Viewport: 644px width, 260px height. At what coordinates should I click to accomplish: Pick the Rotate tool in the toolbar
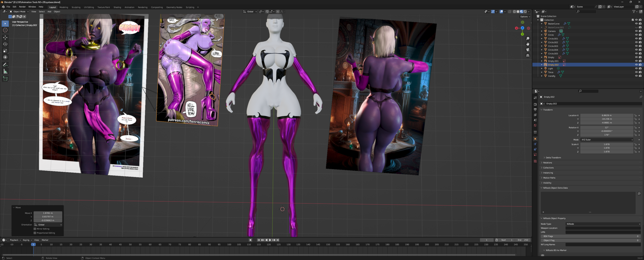click(5, 44)
